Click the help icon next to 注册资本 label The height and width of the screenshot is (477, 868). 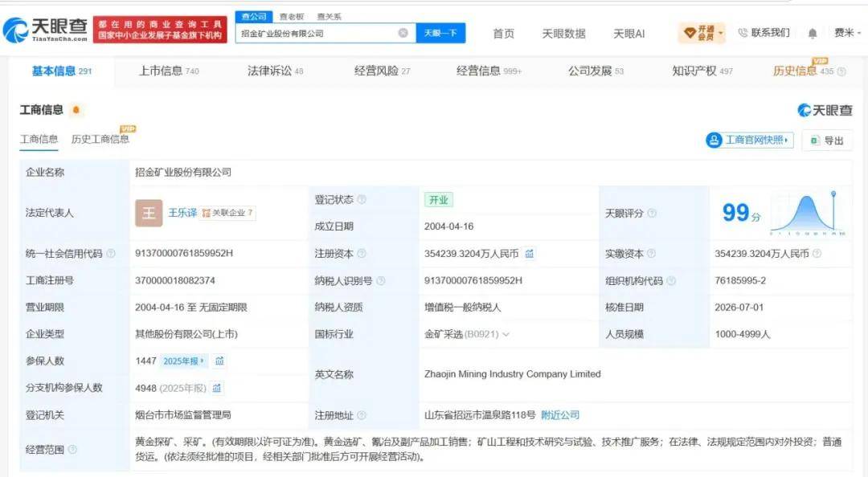[x=362, y=254]
